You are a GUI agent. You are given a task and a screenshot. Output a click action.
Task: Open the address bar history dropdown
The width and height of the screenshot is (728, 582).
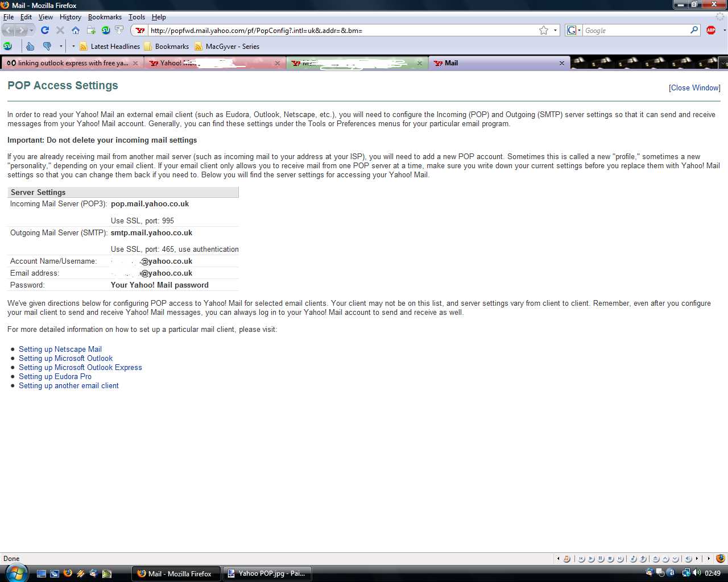(x=556, y=30)
